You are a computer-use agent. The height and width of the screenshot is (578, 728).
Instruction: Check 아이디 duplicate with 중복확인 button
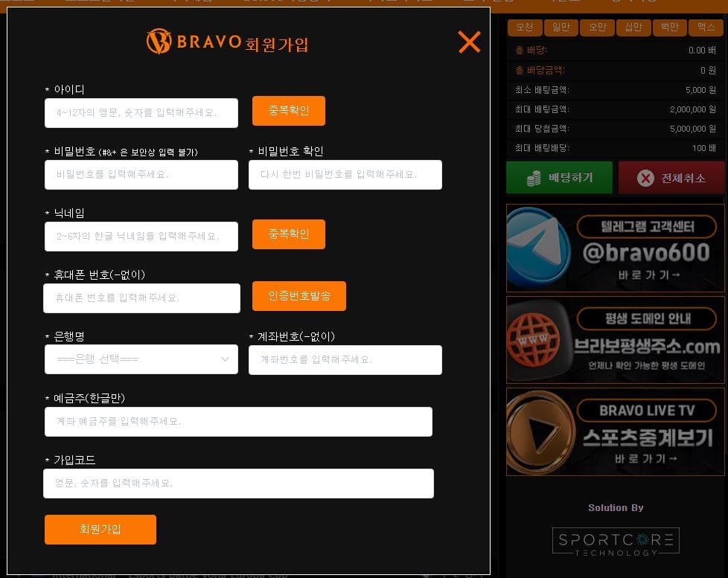pyautogui.click(x=288, y=110)
